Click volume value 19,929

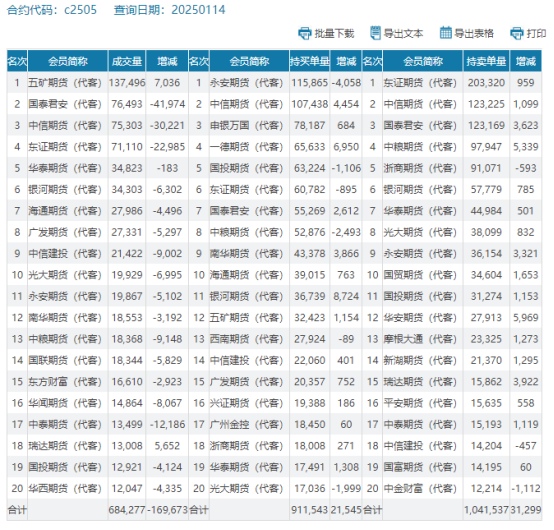click(127, 275)
